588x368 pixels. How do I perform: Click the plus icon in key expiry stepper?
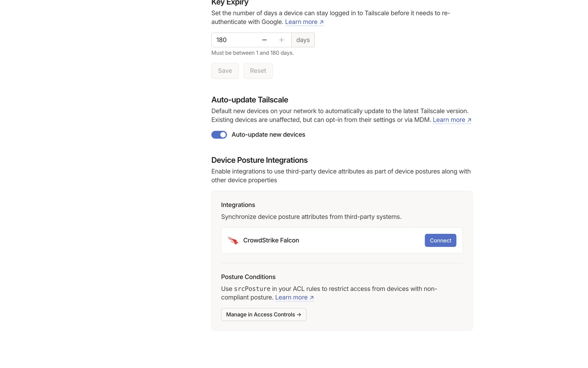pos(281,40)
